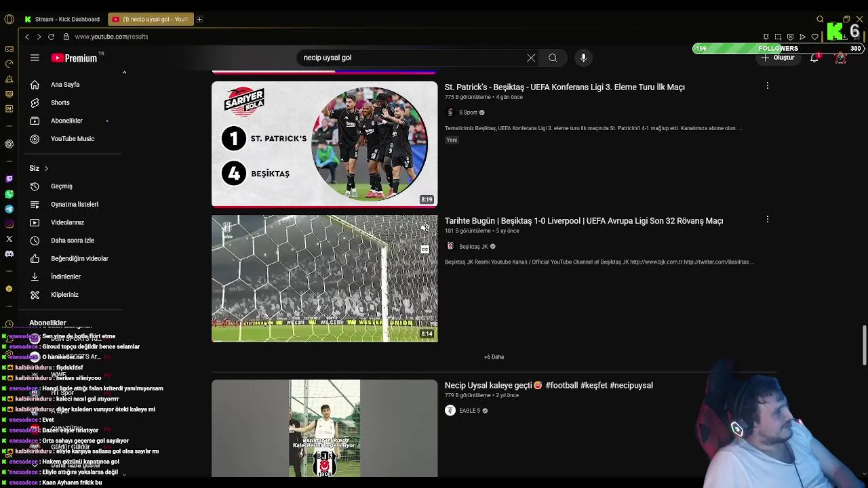Click the Yeni badge under S Sport video
Image resolution: width=868 pixels, height=488 pixels.
click(452, 140)
